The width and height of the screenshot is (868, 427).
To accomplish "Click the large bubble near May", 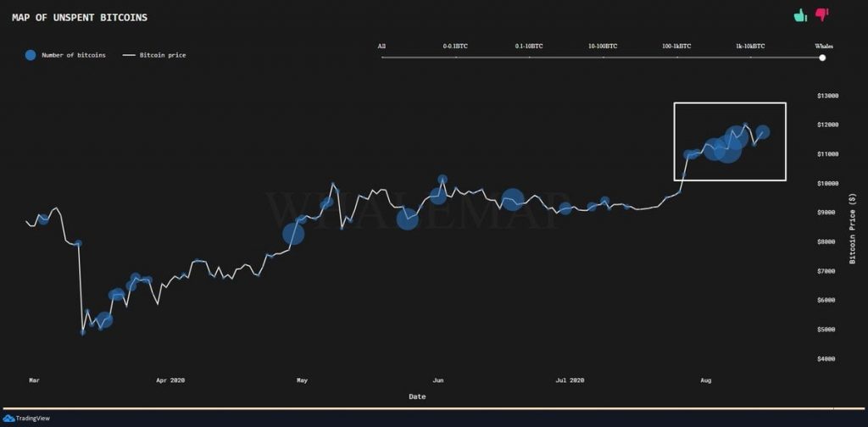I will 293,234.
